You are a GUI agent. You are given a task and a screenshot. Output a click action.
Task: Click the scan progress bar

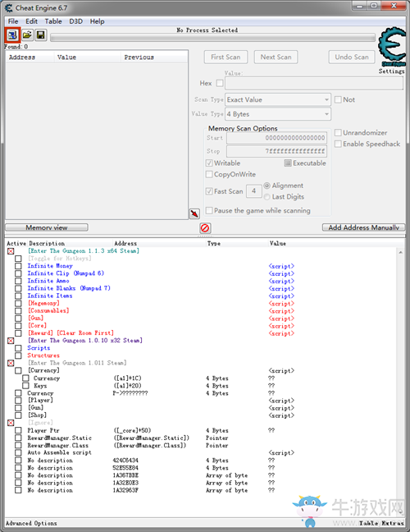click(x=212, y=37)
